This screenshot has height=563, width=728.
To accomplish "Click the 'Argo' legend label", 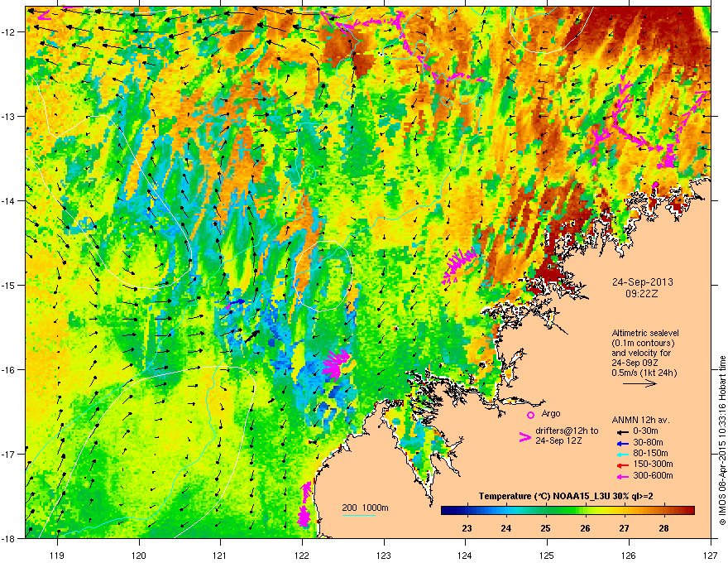I will pyautogui.click(x=551, y=413).
